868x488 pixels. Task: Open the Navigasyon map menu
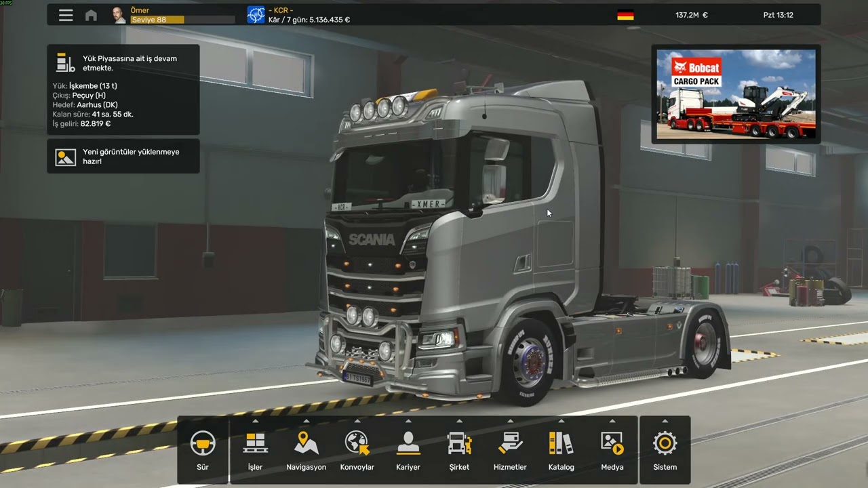tap(307, 450)
